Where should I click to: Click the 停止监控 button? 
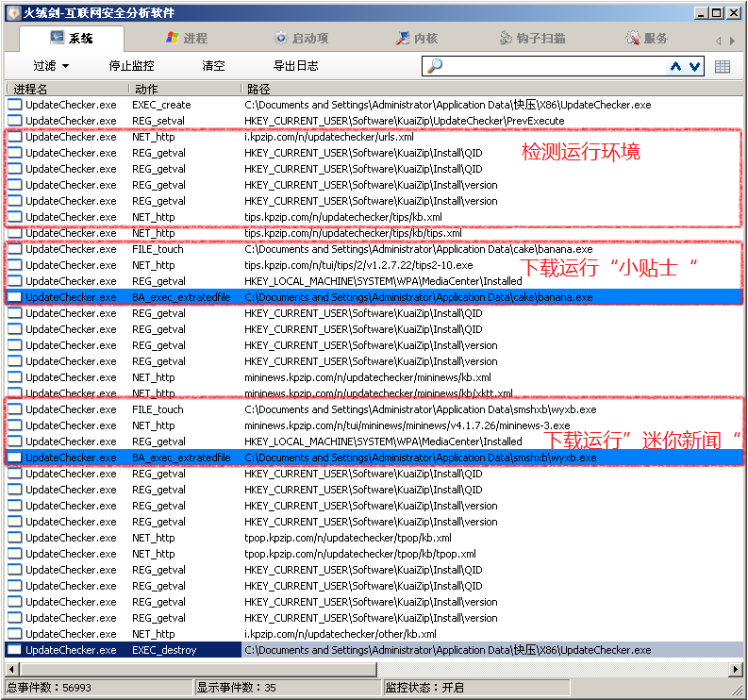tap(131, 66)
